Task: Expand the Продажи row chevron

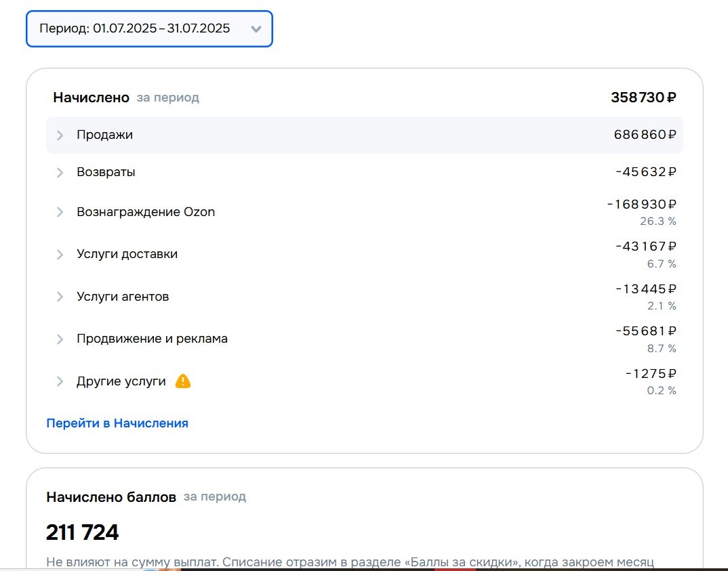Action: (x=60, y=135)
